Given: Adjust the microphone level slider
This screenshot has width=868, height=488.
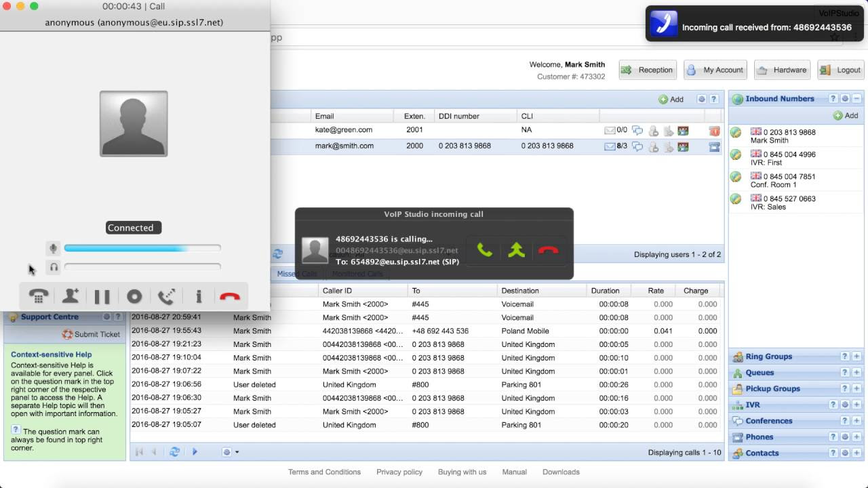Looking at the screenshot, I should [142, 248].
